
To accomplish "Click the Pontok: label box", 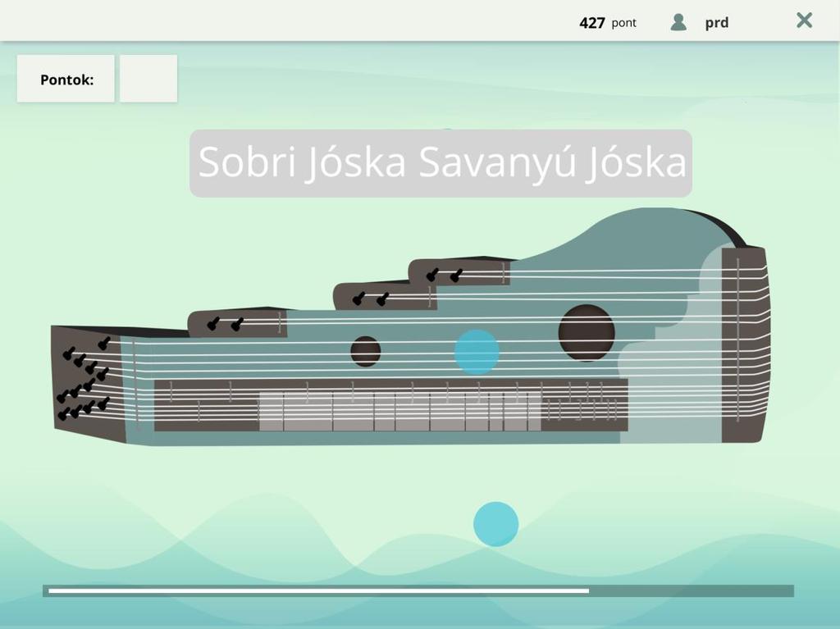I will tap(66, 79).
